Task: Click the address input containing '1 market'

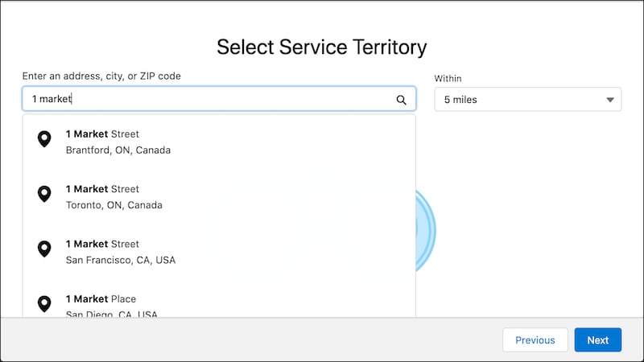Action: click(219, 98)
